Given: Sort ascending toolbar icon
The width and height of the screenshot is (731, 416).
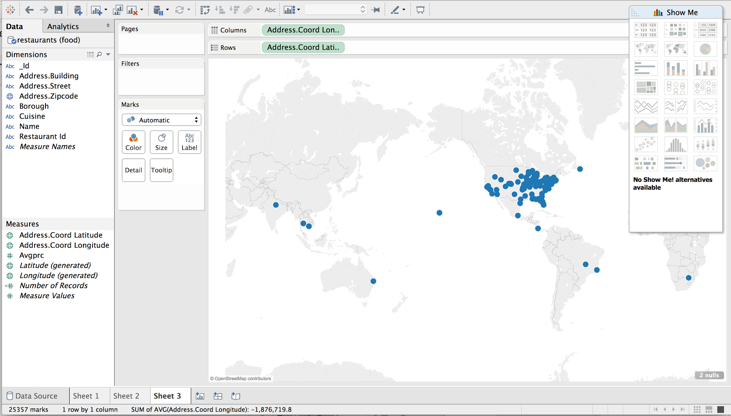Looking at the screenshot, I should 220,10.
